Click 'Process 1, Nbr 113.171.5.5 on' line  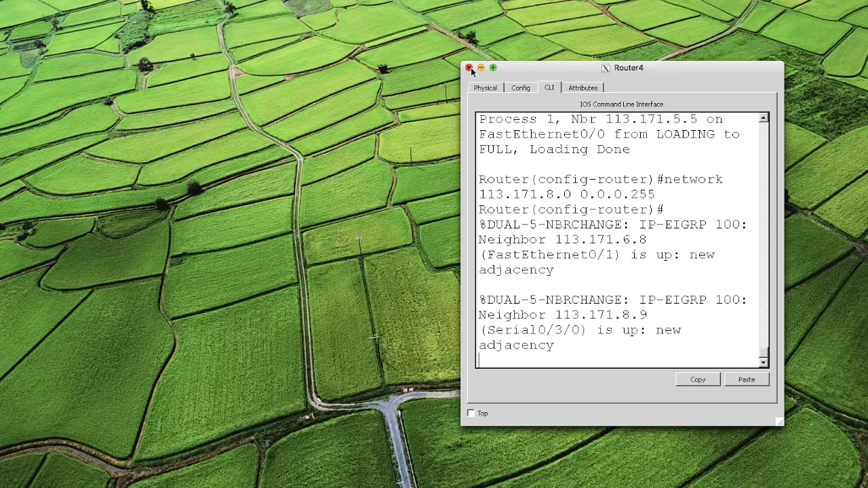click(601, 119)
